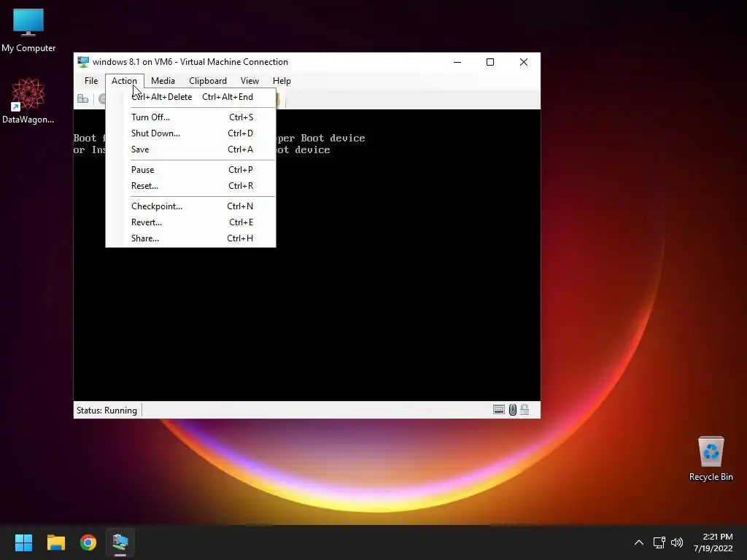This screenshot has width=747, height=560.
Task: Click the keyboard icon in status bar
Action: point(498,410)
